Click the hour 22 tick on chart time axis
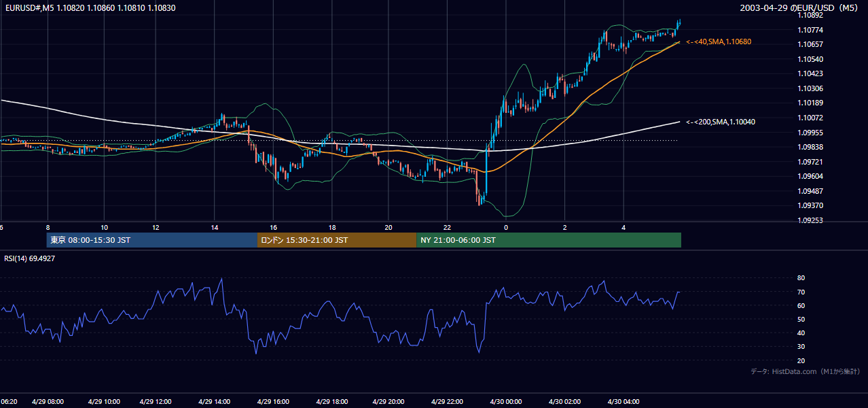The height and width of the screenshot is (408, 868). (448, 227)
